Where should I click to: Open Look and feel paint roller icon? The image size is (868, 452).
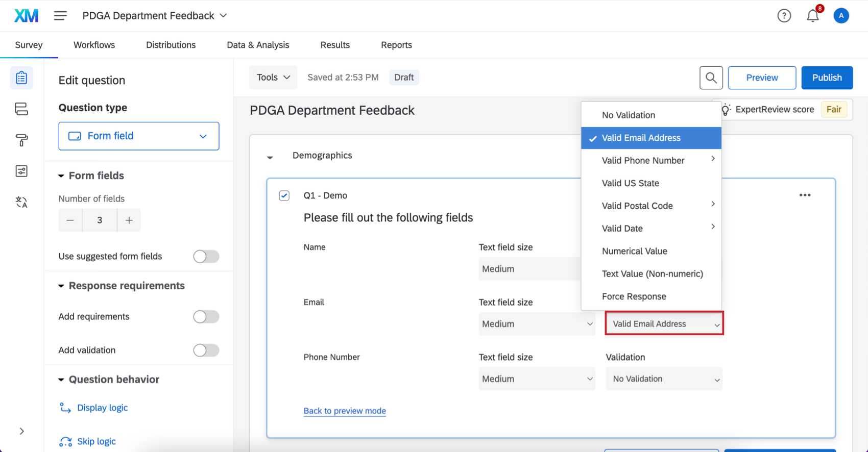(21, 140)
